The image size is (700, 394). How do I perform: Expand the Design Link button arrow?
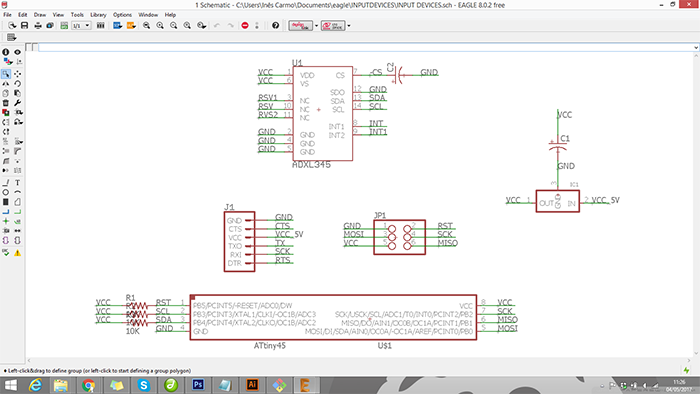(x=317, y=25)
